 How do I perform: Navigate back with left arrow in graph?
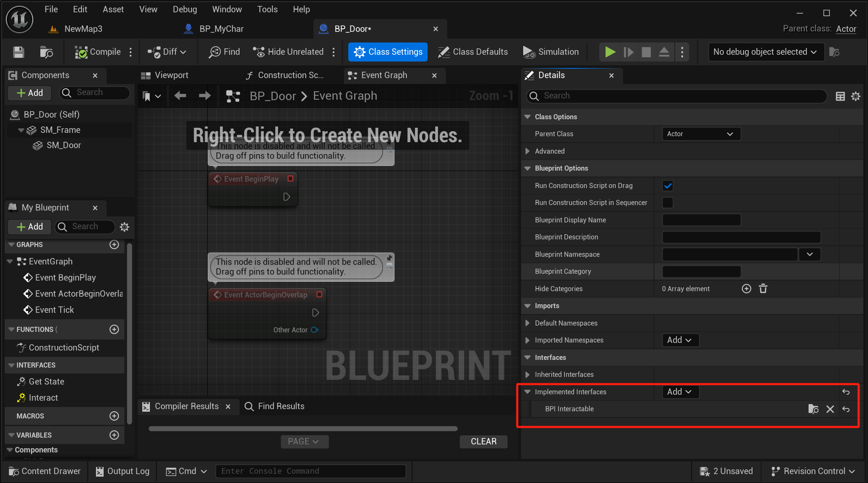click(x=180, y=96)
